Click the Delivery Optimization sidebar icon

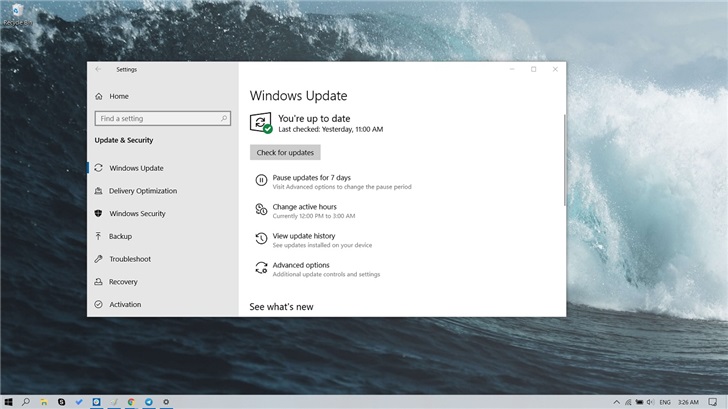[x=99, y=191]
